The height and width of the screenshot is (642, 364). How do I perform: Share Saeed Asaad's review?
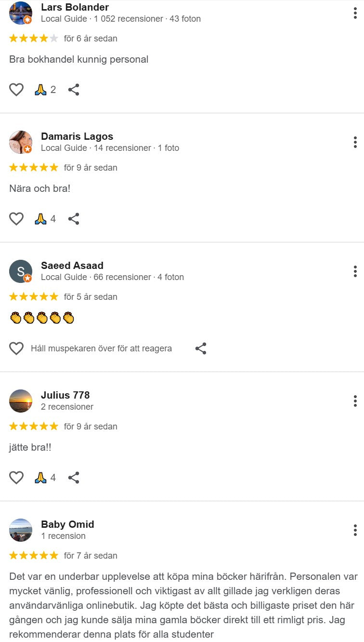point(201,348)
